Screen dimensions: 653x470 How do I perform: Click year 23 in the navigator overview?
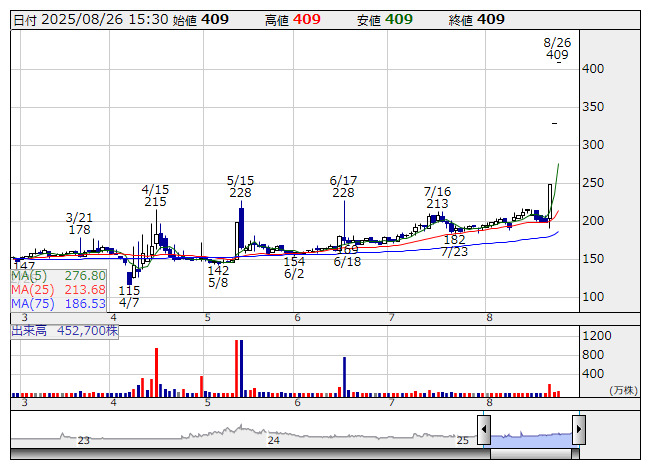tap(84, 440)
